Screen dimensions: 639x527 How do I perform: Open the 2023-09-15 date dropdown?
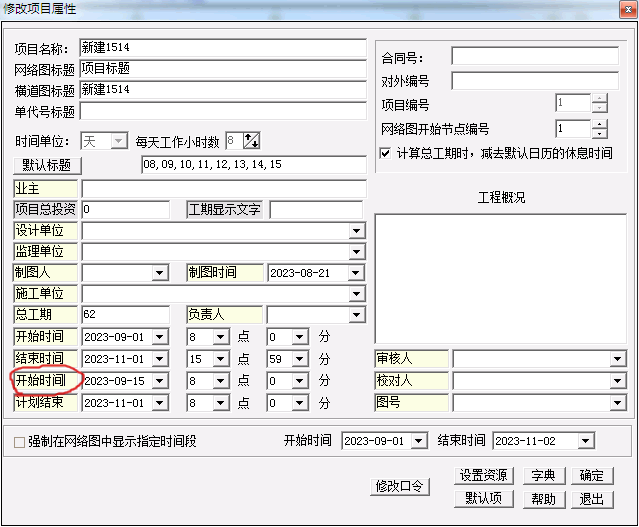coord(160,381)
